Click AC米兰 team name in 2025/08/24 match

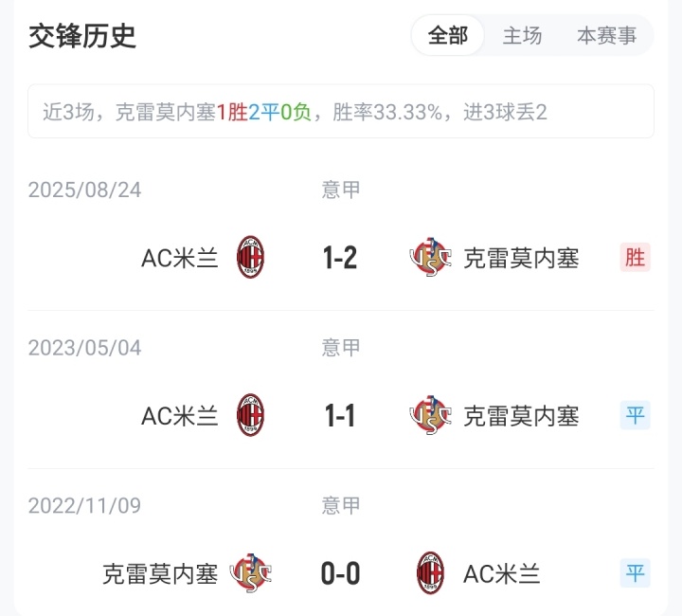tap(180, 258)
